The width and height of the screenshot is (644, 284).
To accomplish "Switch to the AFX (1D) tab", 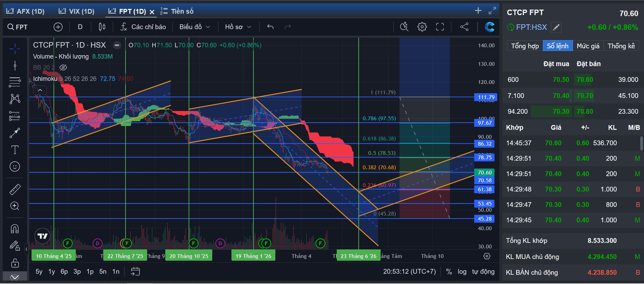I will [25, 11].
